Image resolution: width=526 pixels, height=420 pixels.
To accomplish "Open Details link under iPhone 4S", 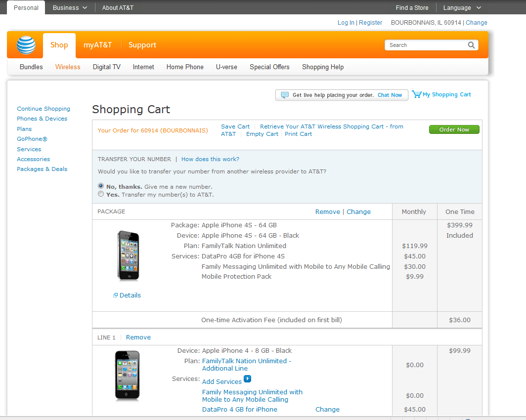I will click(130, 295).
